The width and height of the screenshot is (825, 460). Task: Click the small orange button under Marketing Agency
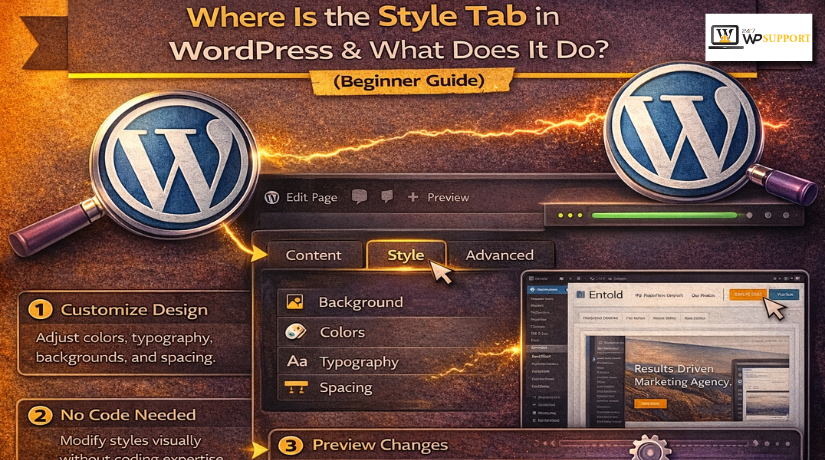tap(649, 403)
